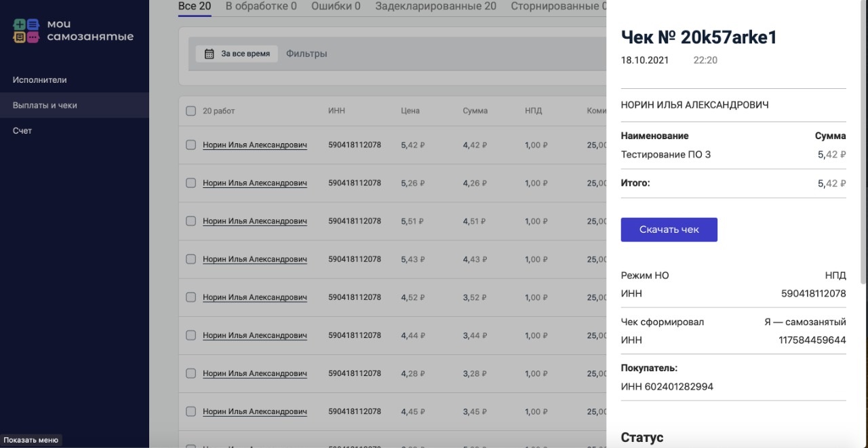
Task: Open Норин Илья Александрович link in first row
Action: 254,145
